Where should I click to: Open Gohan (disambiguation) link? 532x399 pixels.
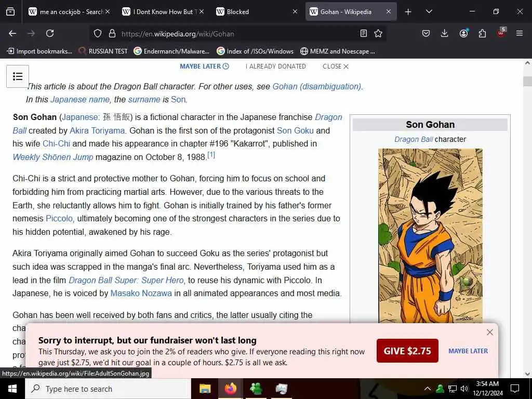tap(317, 87)
